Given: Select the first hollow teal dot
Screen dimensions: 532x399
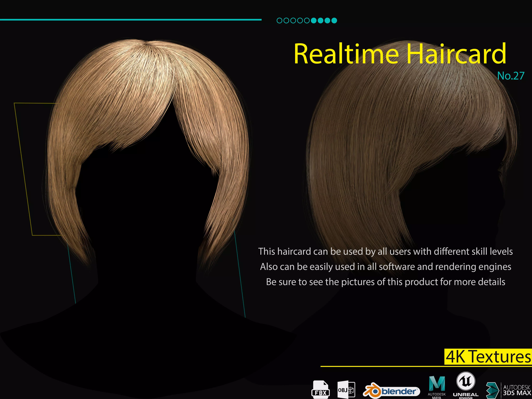Looking at the screenshot, I should pyautogui.click(x=280, y=21).
